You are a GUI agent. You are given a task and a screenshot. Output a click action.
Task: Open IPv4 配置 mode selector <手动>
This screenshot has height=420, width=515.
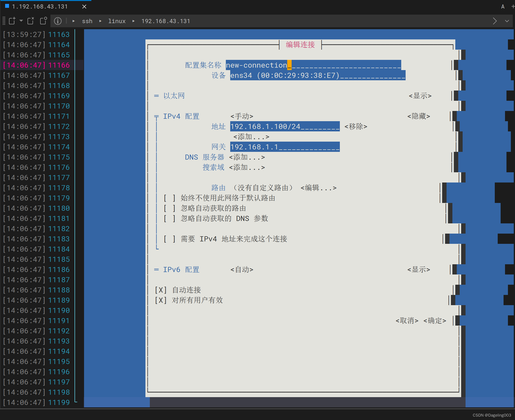coord(242,116)
